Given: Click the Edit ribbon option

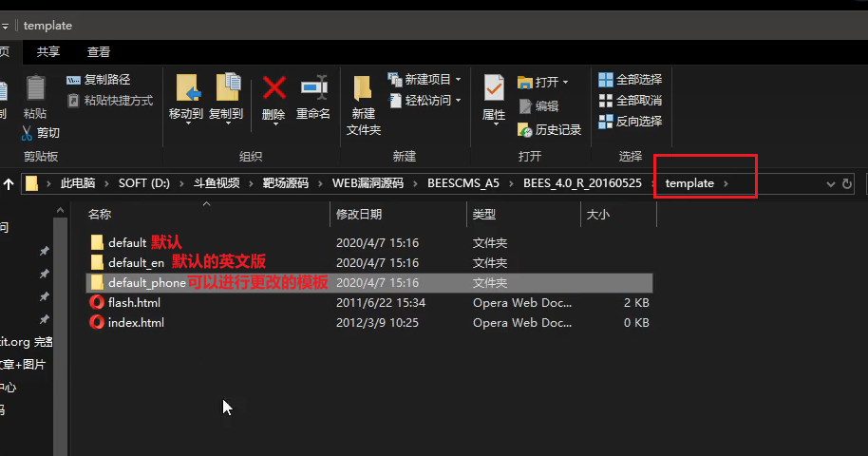Looking at the screenshot, I should point(539,106).
